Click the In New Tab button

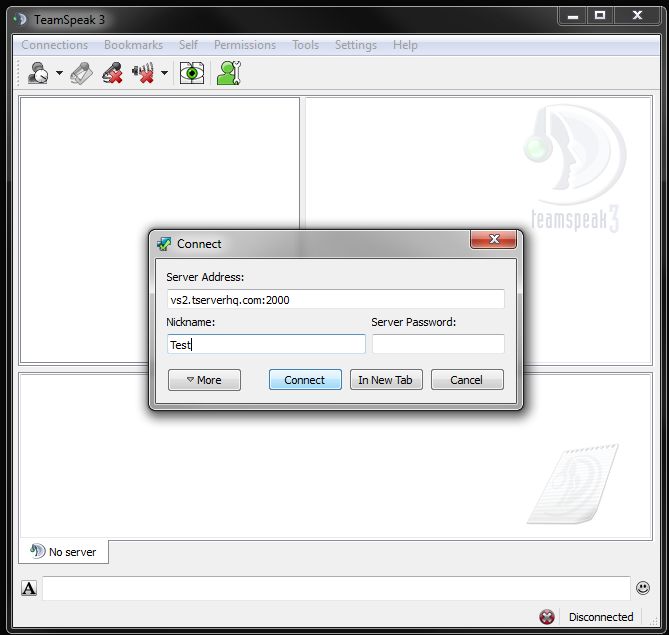[386, 380]
